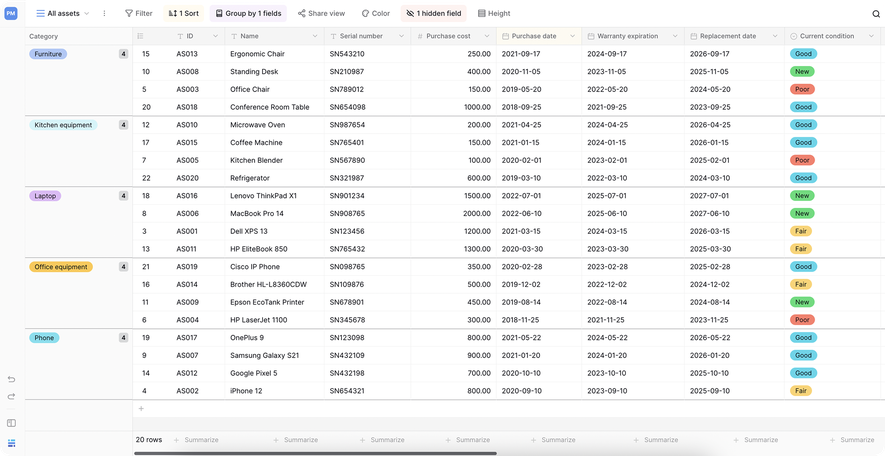Expand the Name column header dropdown
The width and height of the screenshot is (885, 456).
point(315,36)
